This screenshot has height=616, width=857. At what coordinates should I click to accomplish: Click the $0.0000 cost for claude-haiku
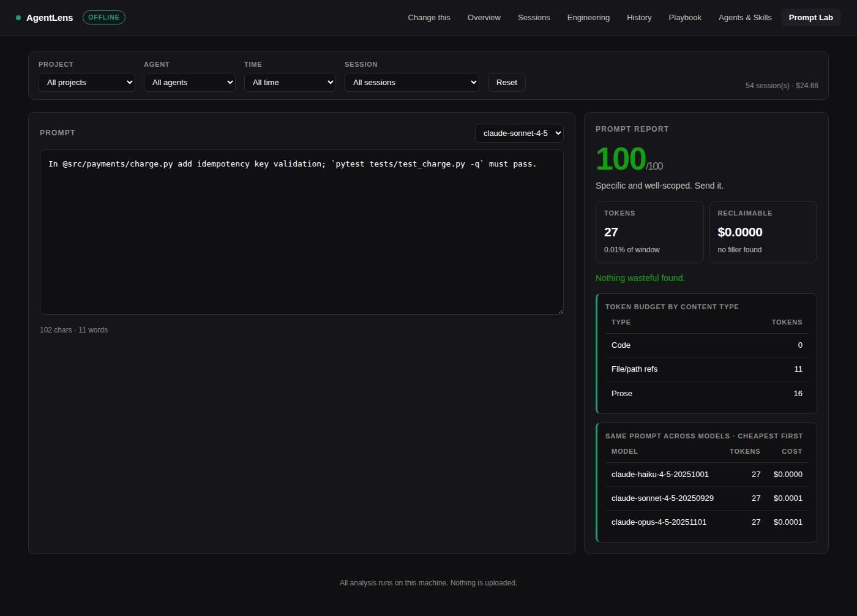[788, 475]
